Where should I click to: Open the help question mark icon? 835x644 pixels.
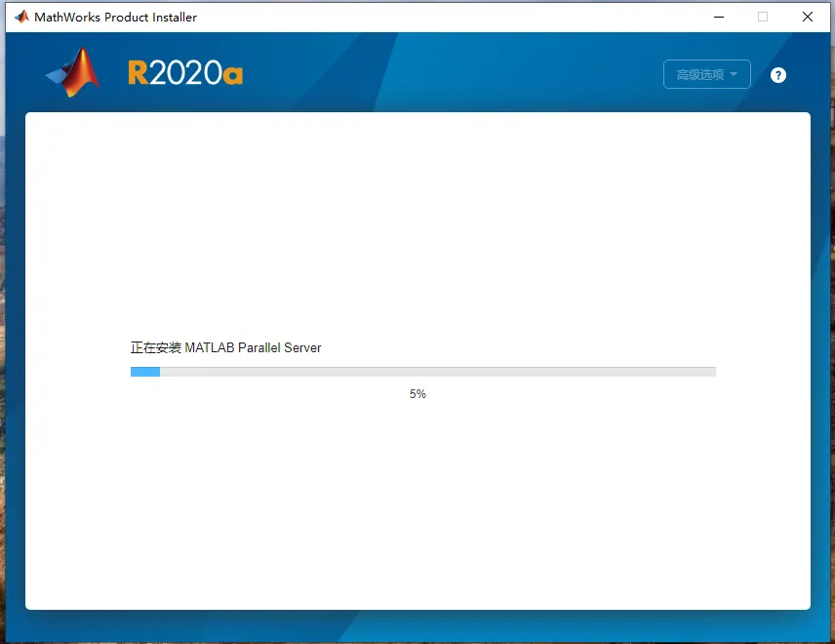[x=778, y=75]
